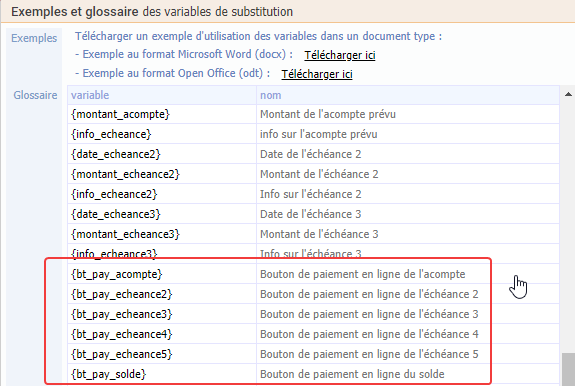Click the 'Exemples' section label
This screenshot has width=575, height=386.
coord(34,38)
